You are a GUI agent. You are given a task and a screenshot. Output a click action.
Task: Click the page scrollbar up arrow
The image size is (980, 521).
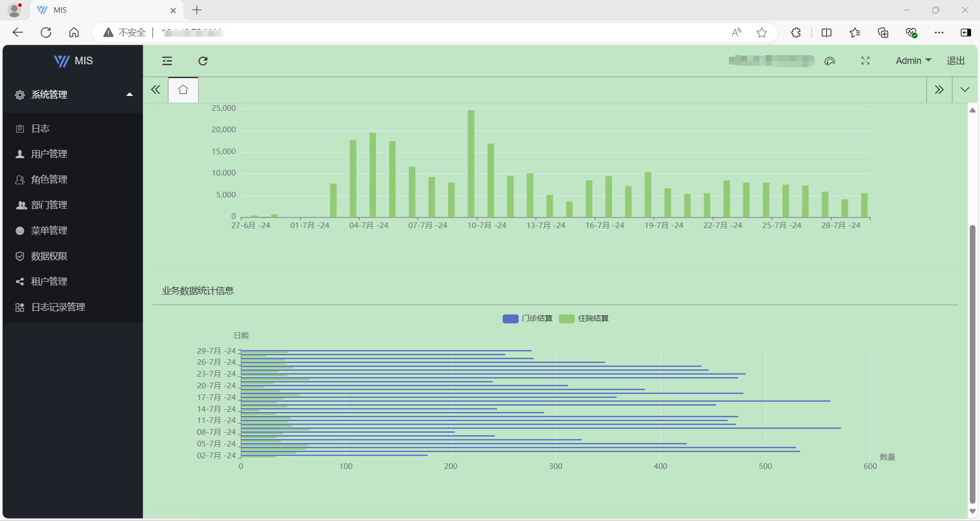point(972,110)
